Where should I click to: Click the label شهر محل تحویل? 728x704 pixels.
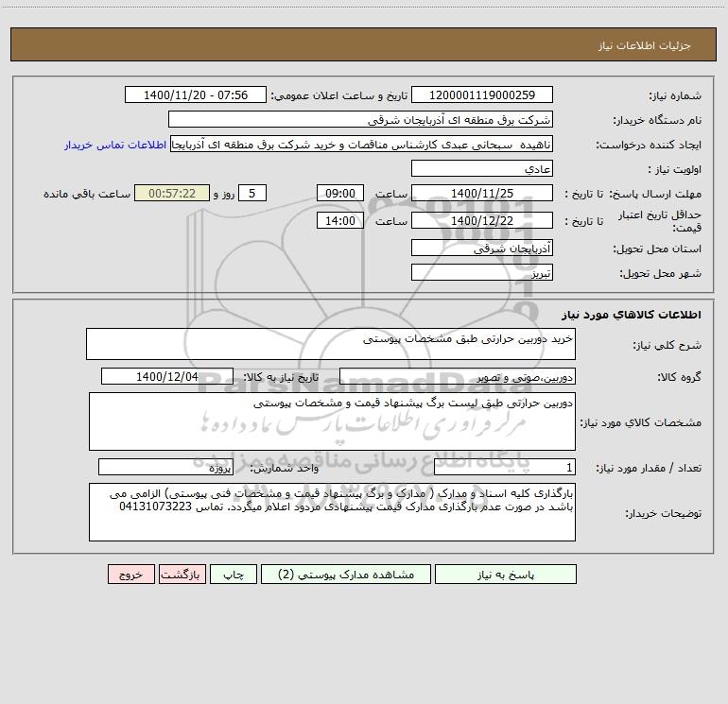[x=661, y=274]
